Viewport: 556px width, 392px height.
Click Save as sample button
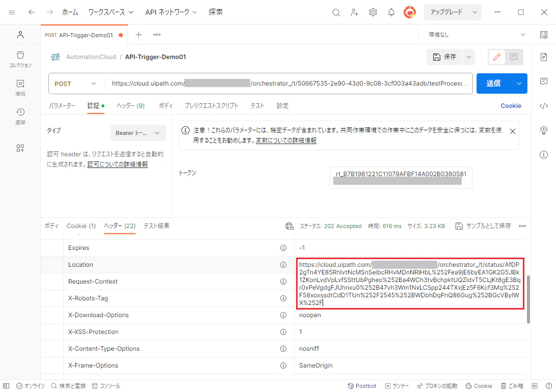tap(483, 226)
